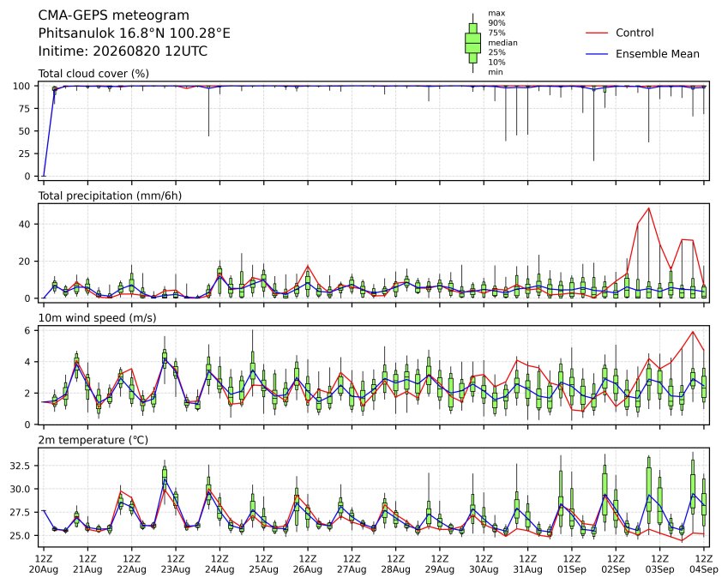
Task: Click the '12Z 03Sep' time axis label
Action: point(659,564)
